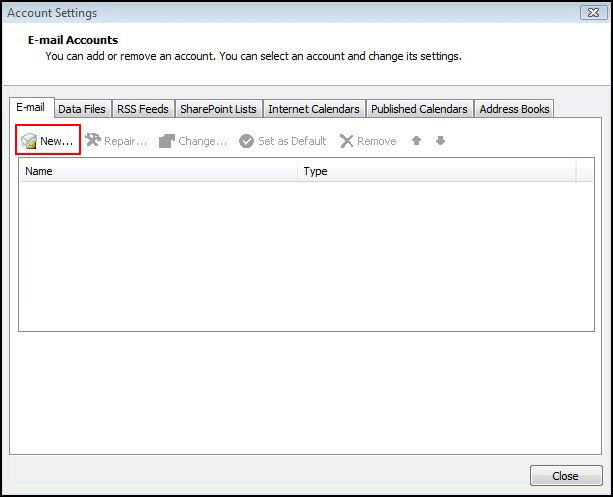
Task: Show the Address Books tab
Action: [514, 109]
